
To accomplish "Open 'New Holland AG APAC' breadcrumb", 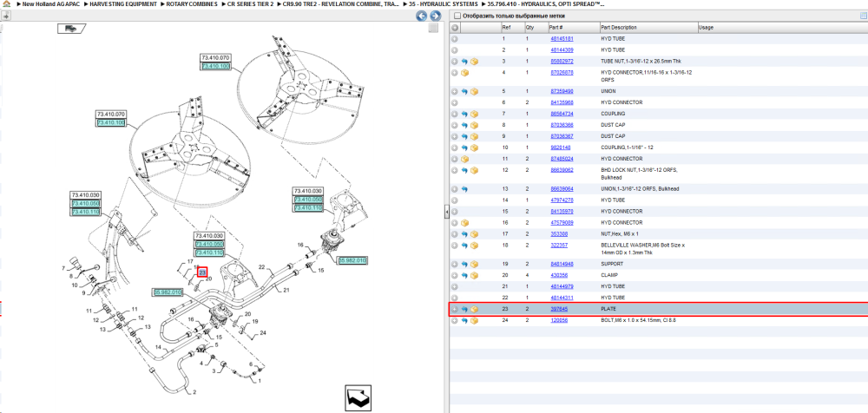I will (x=49, y=3).
